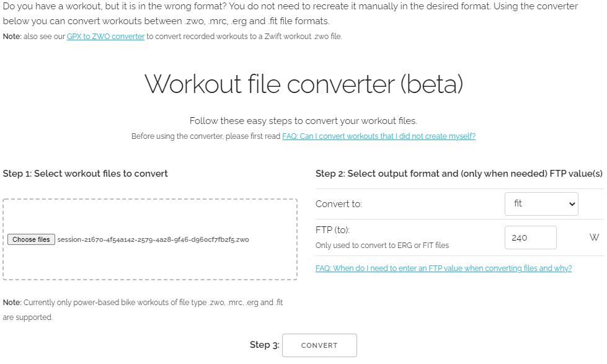
Task: Click the FTP value field showing 240
Action: pos(530,237)
